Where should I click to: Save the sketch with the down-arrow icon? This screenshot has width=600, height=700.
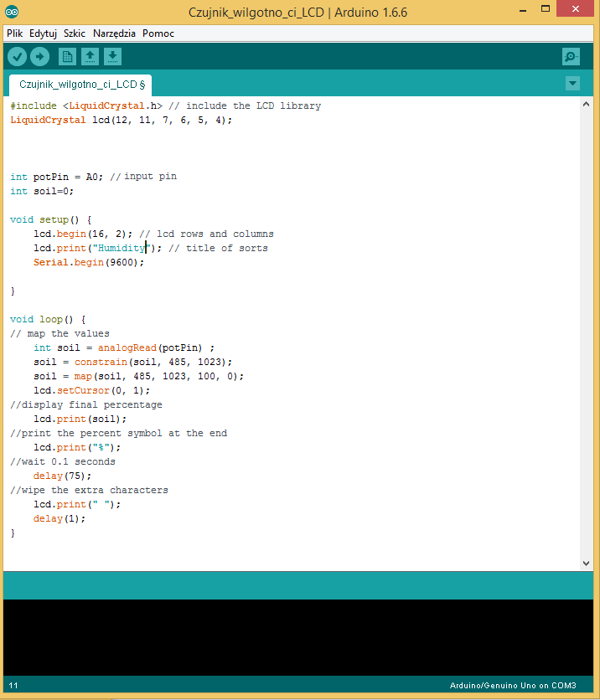click(112, 57)
